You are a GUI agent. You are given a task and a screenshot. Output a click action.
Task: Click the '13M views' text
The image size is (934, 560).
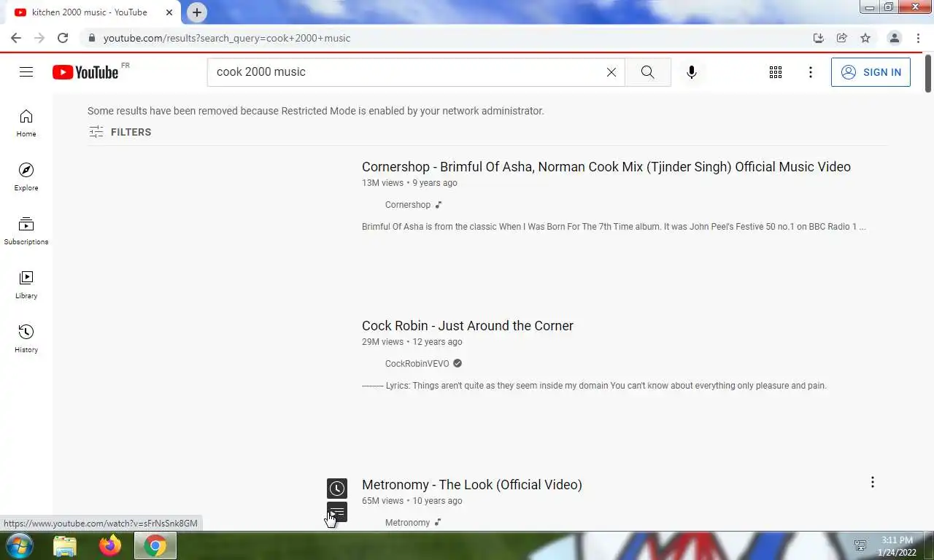pos(382,183)
